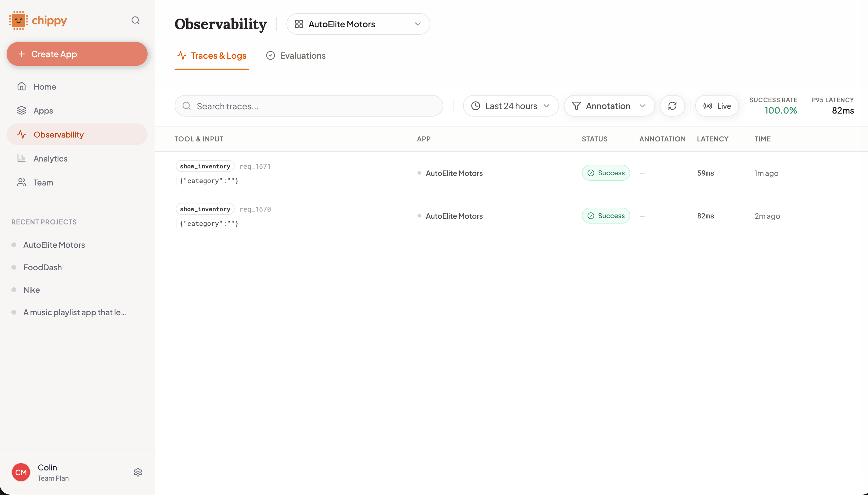Click the plus icon on Create App
This screenshot has height=495, width=868.
click(21, 54)
